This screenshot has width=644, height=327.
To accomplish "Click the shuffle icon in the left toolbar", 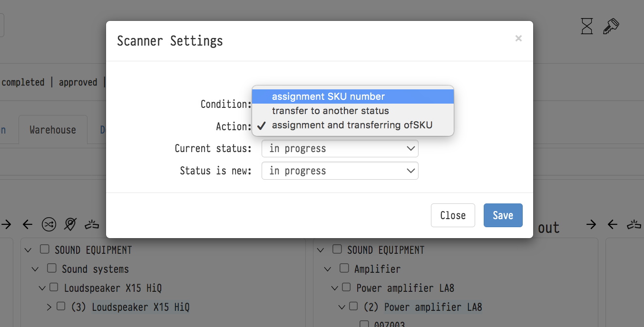I will [x=49, y=224].
